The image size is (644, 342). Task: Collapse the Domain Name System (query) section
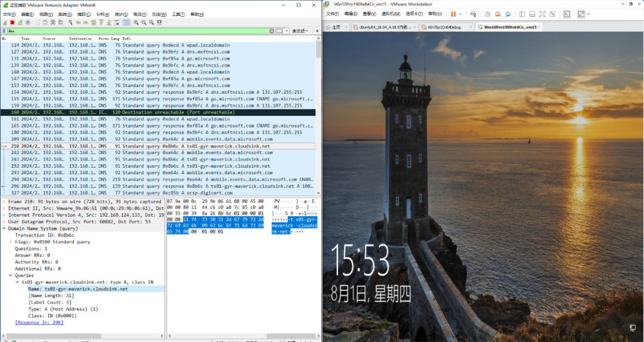[4, 229]
